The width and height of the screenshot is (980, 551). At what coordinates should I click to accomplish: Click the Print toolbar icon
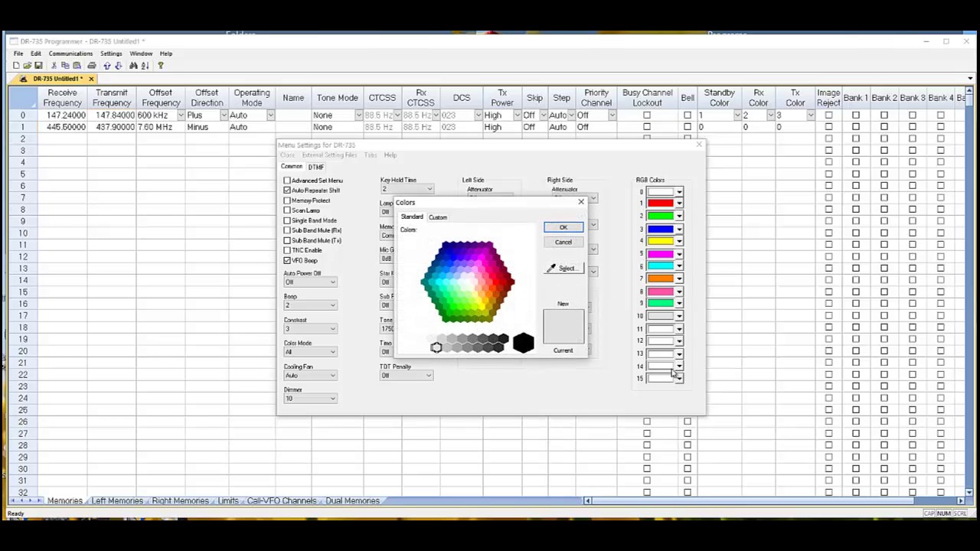tap(92, 66)
